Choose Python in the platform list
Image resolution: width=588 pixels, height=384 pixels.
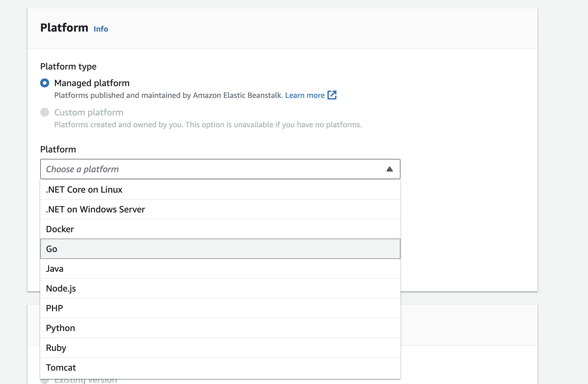coord(61,328)
